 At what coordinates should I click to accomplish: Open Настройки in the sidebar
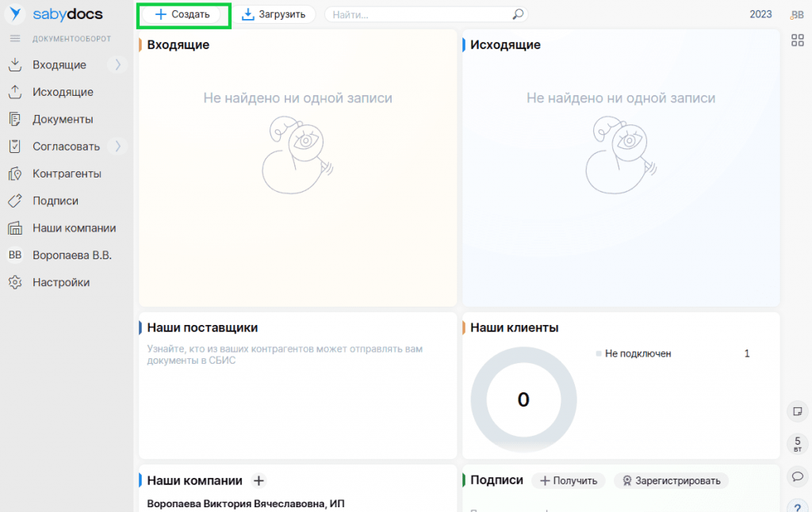tap(61, 282)
